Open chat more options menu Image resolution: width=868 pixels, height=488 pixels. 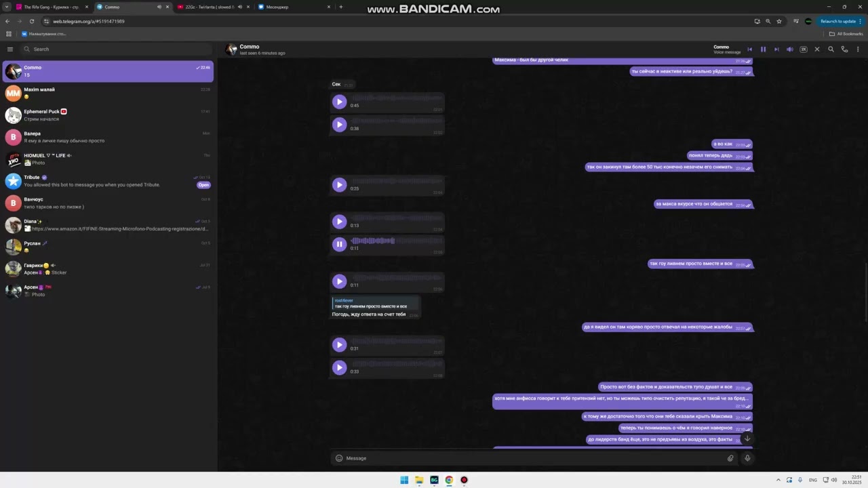click(858, 49)
